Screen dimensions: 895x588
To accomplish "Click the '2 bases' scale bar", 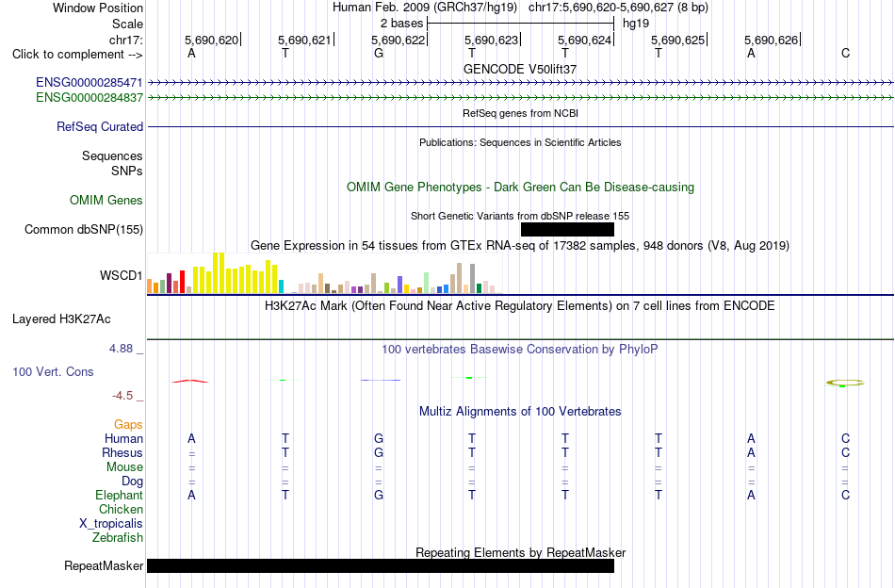I will point(520,24).
